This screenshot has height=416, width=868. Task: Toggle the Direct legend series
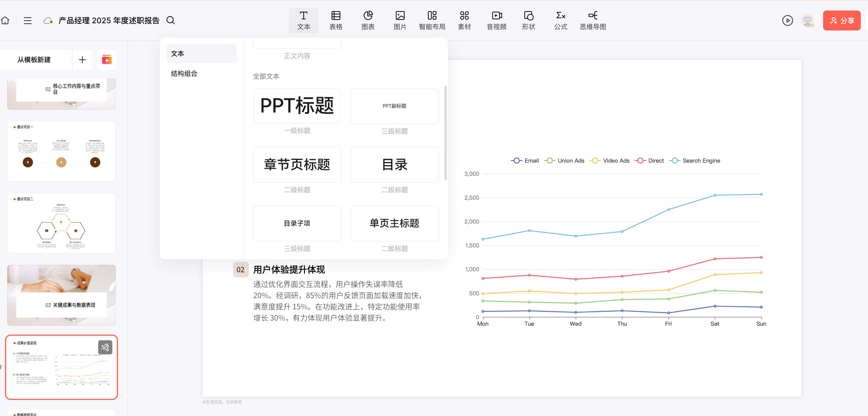[x=649, y=161]
